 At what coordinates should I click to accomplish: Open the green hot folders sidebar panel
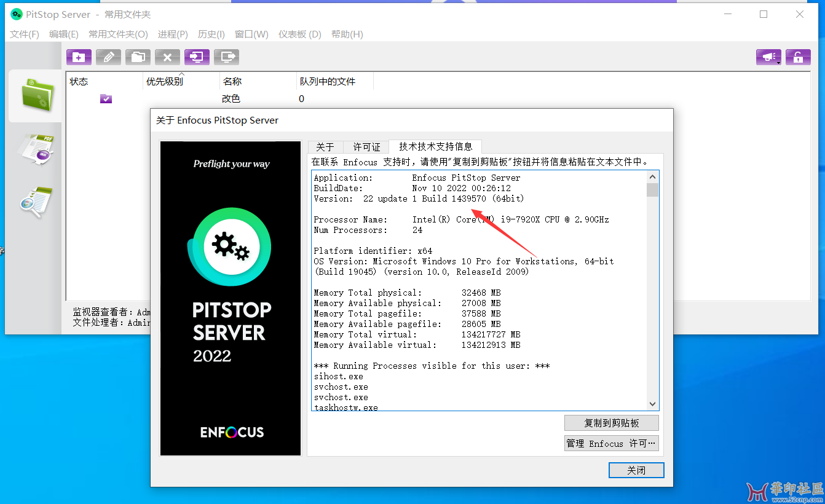pos(37,95)
